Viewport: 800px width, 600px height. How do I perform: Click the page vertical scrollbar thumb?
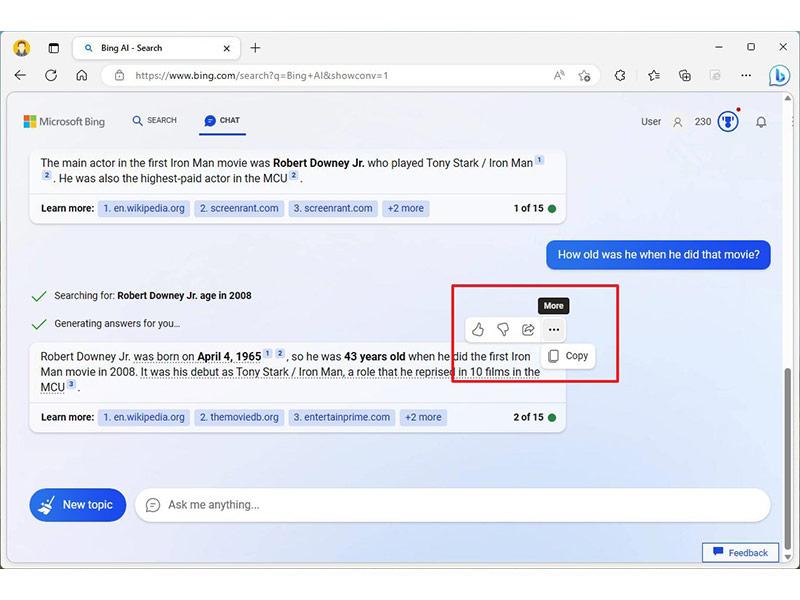(788, 459)
